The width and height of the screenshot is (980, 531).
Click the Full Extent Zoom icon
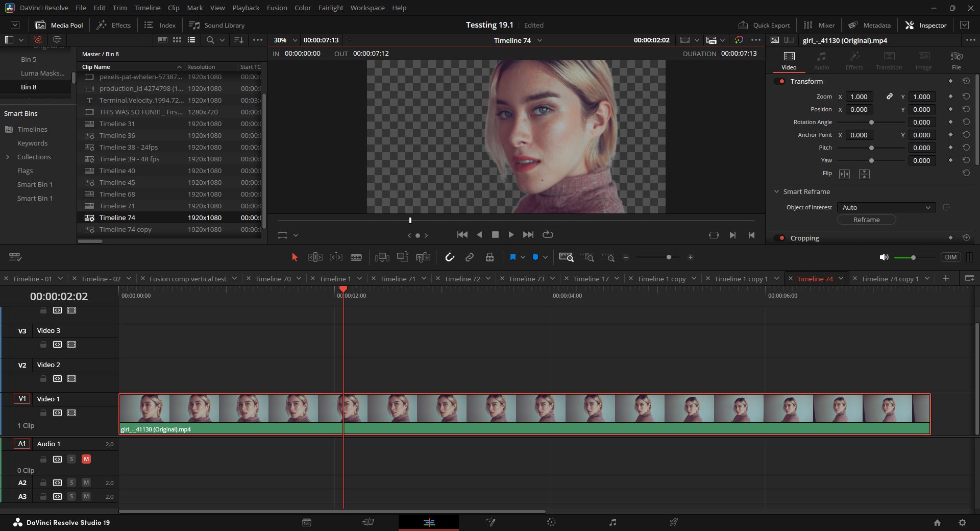(x=567, y=257)
